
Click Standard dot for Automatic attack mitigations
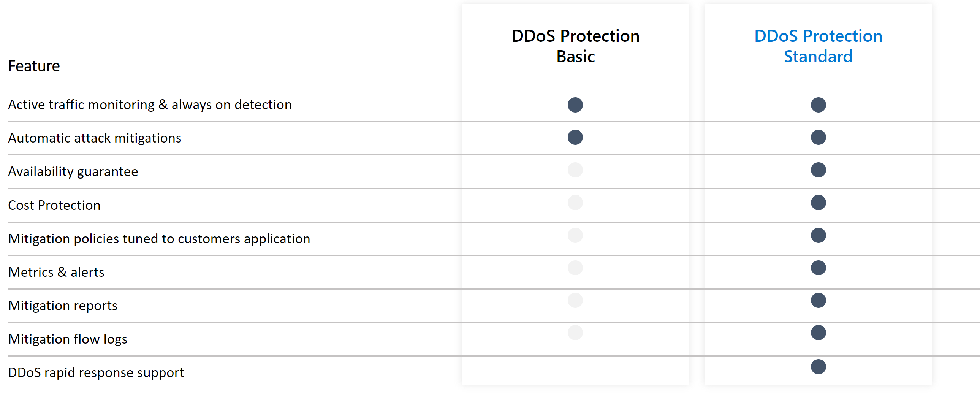coord(818,137)
